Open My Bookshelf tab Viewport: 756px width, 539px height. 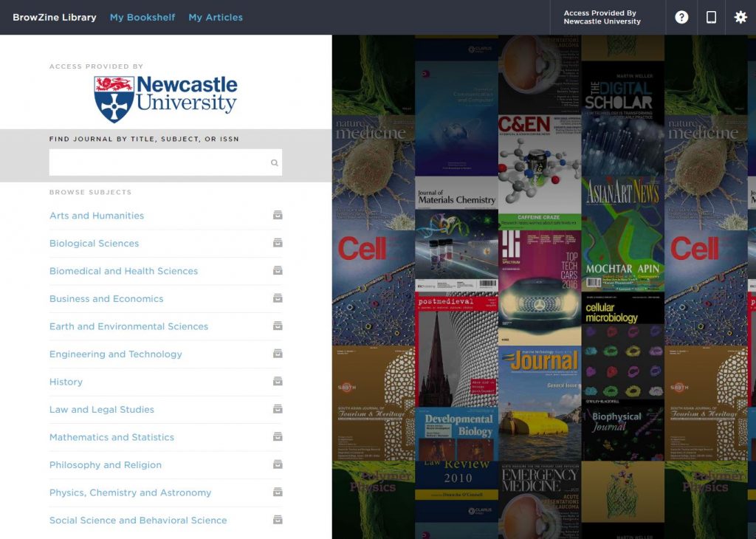142,17
